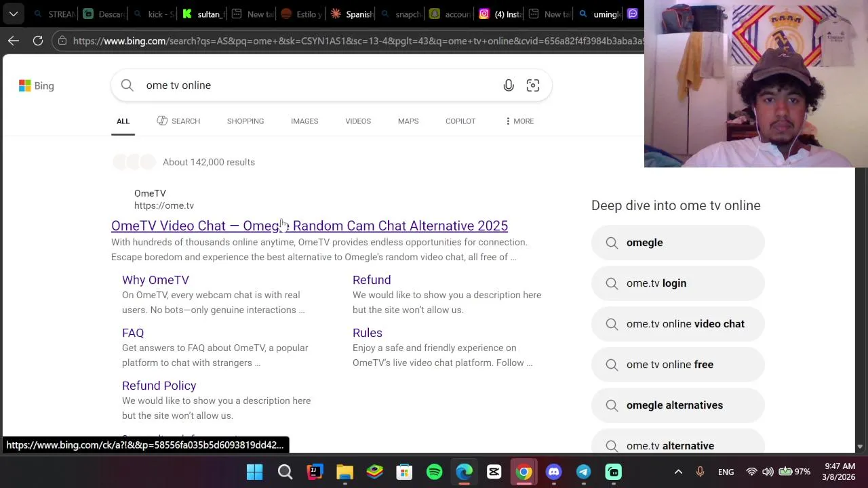This screenshot has width=868, height=488.
Task: Switch to the snapch search tab
Action: (x=401, y=14)
